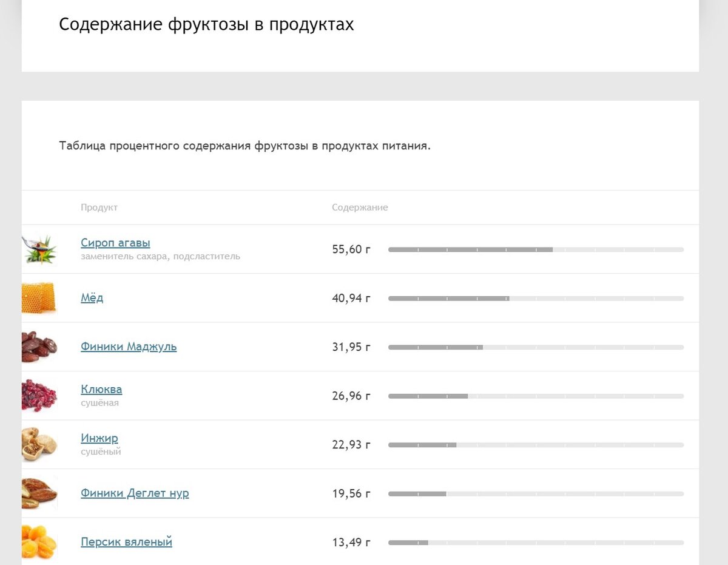This screenshot has width=728, height=565.
Task: Click the Содержание column header
Action: coord(360,208)
